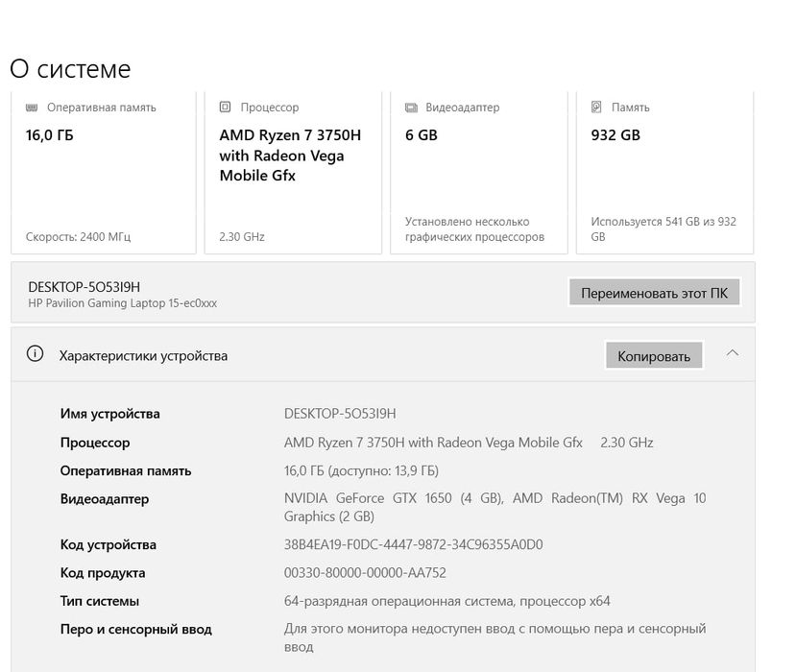Click the Имя устройства label
This screenshot has width=796, height=672.
110,414
